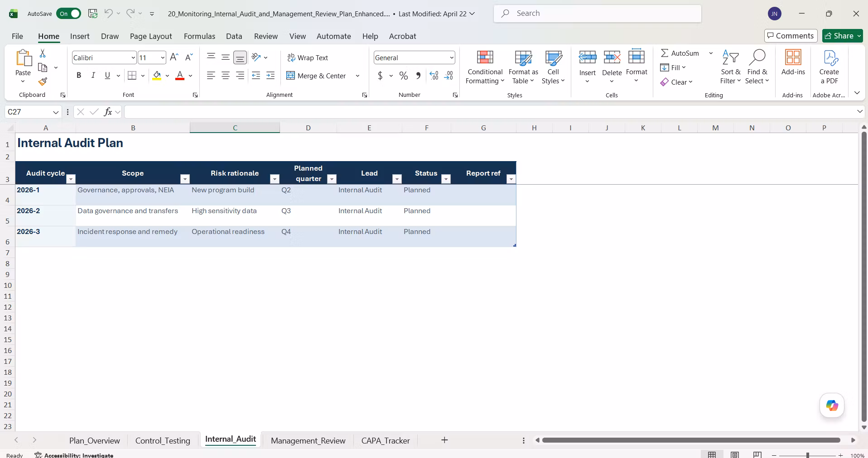This screenshot has width=868, height=458.
Task: Click in the Search box
Action: pos(597,14)
